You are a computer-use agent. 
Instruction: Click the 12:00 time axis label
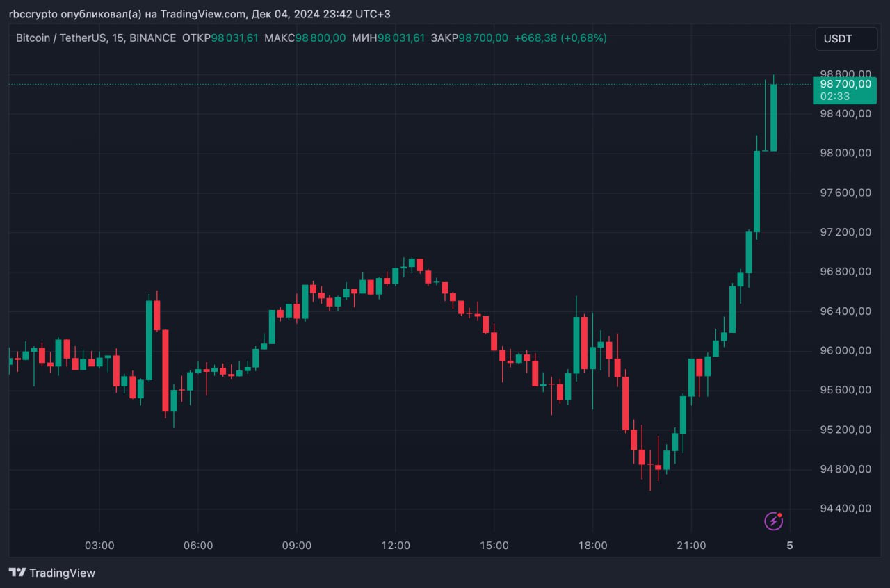[x=396, y=546]
